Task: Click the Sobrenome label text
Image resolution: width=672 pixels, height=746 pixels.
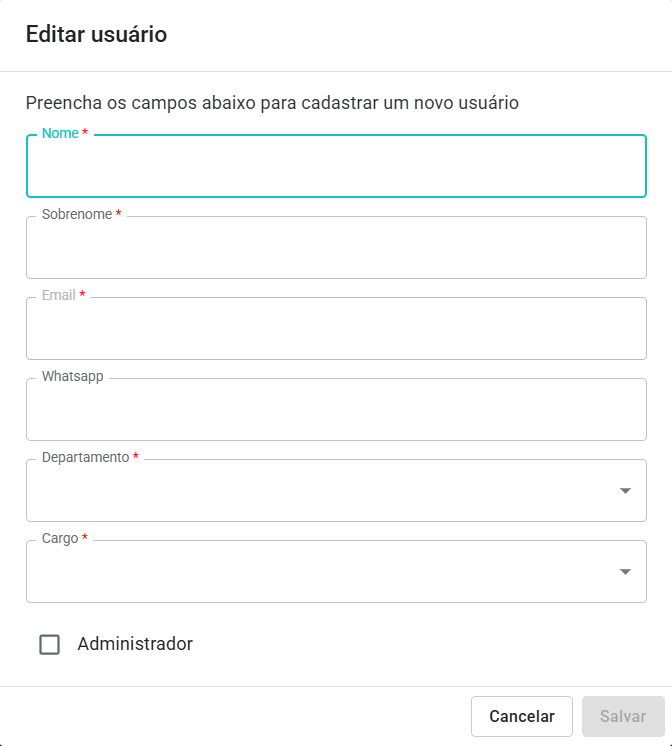Action: coord(77,215)
